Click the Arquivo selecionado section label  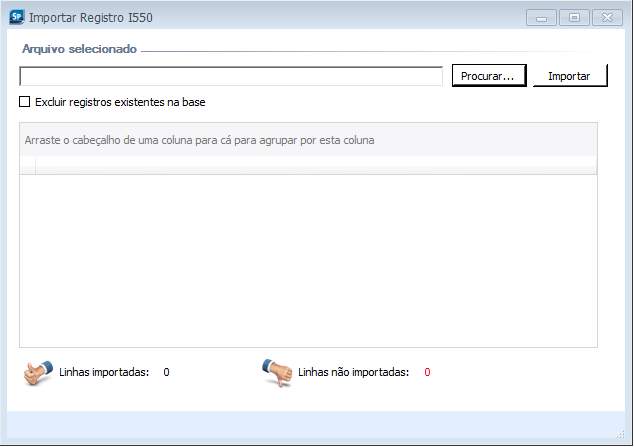[x=79, y=49]
